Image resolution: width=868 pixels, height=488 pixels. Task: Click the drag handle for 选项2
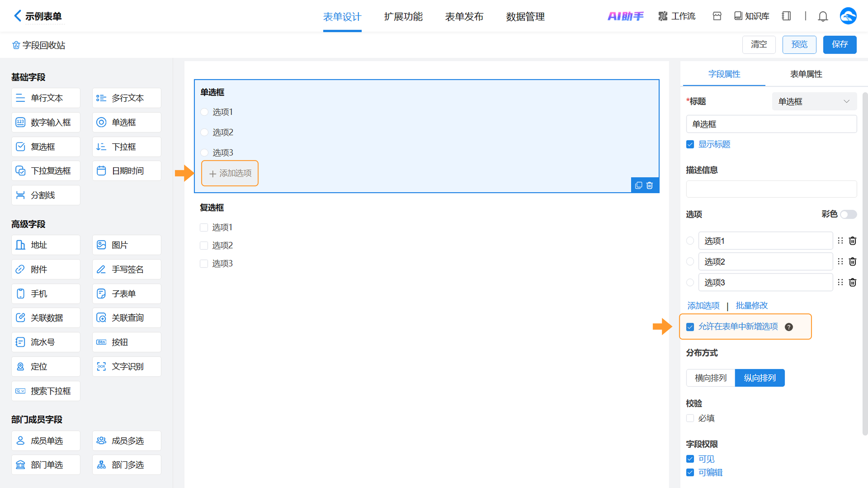840,261
